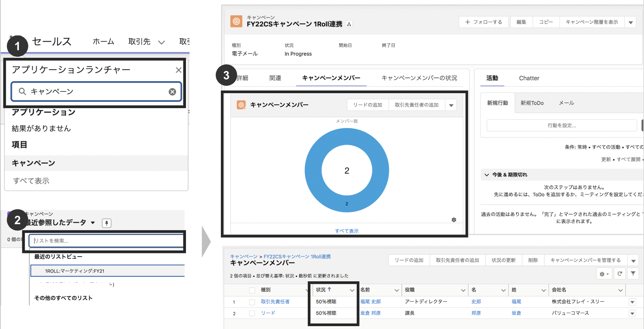This screenshot has width=644, height=329.
Task: Click the campaign record icon in the page header
Action: click(236, 21)
